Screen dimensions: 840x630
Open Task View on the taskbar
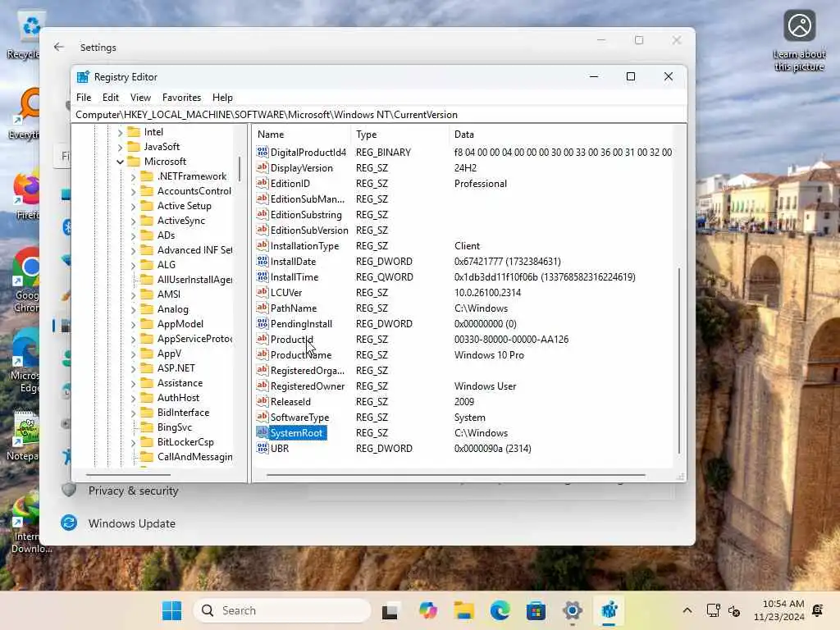390,610
